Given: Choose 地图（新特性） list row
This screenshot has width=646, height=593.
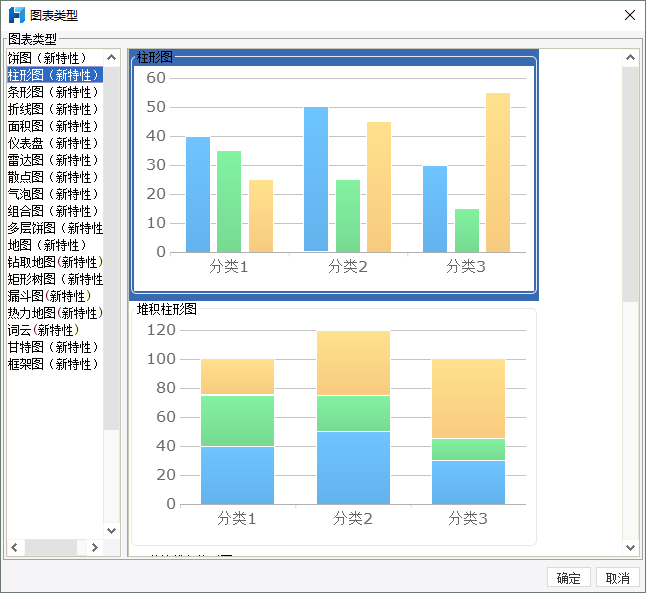Looking at the screenshot, I should click(x=55, y=245).
